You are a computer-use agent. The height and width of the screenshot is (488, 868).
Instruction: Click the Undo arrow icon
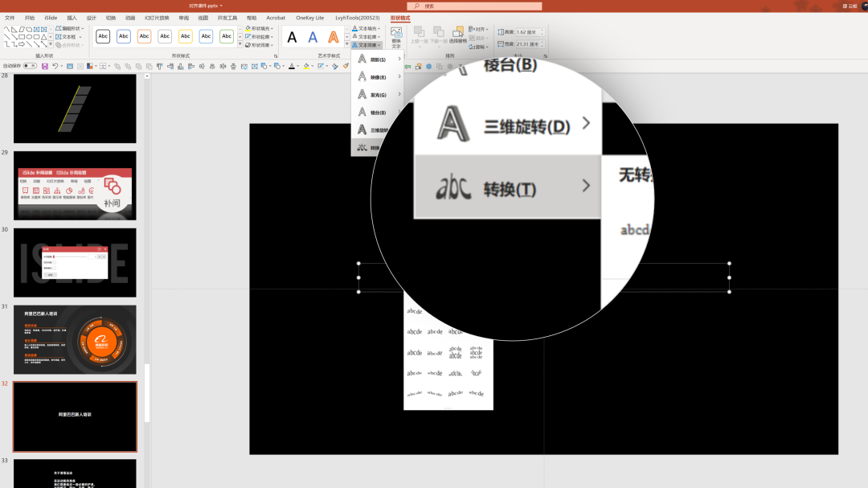coord(55,66)
